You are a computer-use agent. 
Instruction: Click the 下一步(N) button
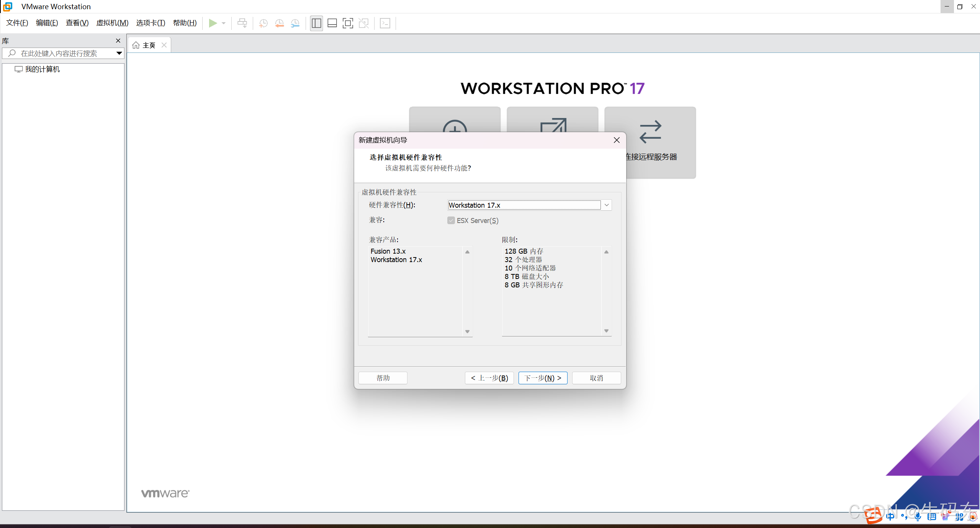[x=543, y=378]
